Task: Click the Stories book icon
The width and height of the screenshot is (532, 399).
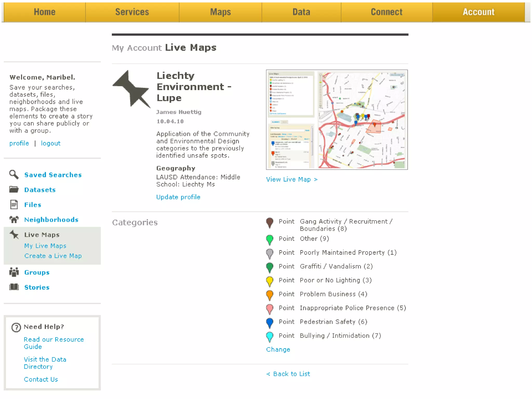Action: click(14, 287)
